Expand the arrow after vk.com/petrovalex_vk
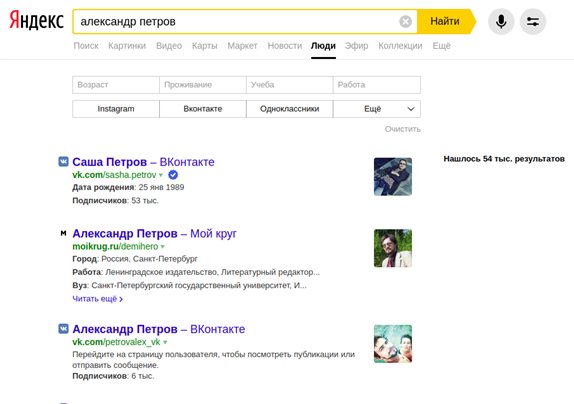Screen dimensions: 574x404 click(165, 342)
